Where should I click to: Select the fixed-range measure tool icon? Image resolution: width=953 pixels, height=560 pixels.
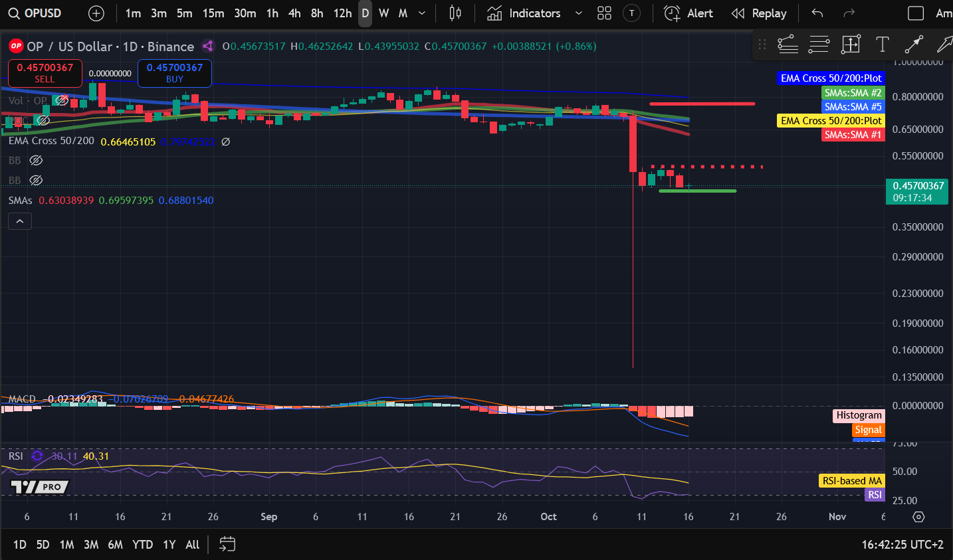(x=851, y=45)
